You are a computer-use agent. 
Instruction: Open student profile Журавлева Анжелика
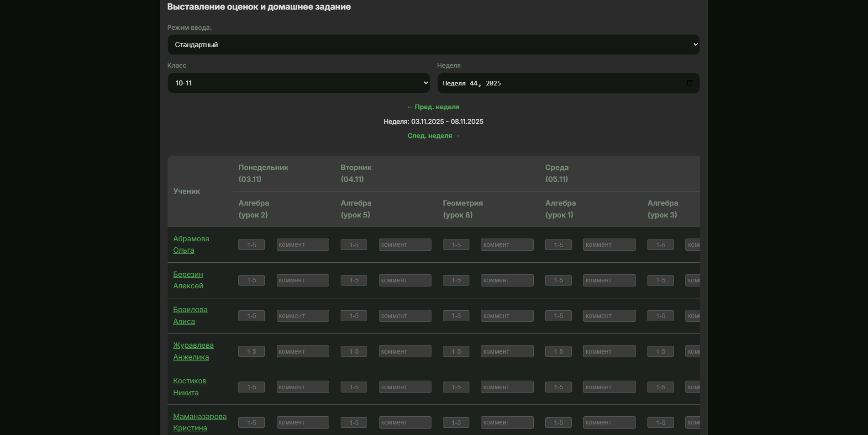point(193,351)
